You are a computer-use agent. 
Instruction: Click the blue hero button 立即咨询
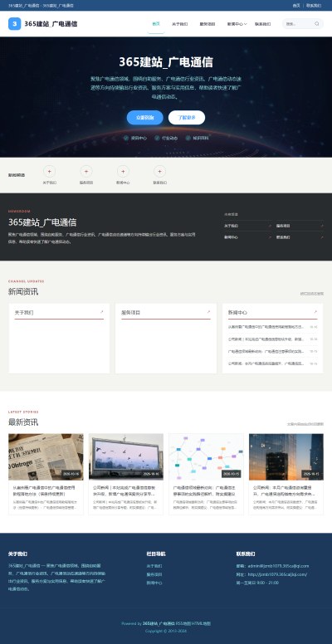145,118
